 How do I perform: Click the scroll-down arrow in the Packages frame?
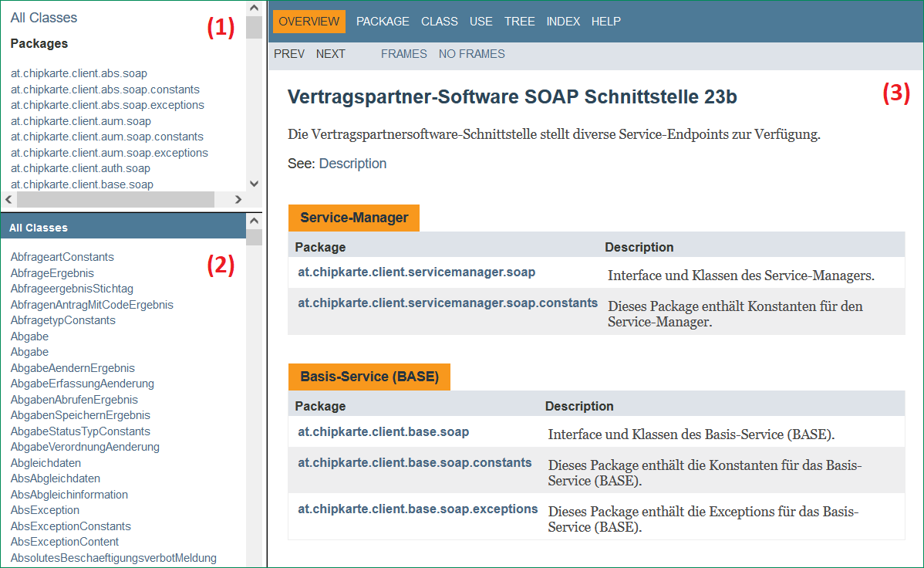pyautogui.click(x=254, y=184)
